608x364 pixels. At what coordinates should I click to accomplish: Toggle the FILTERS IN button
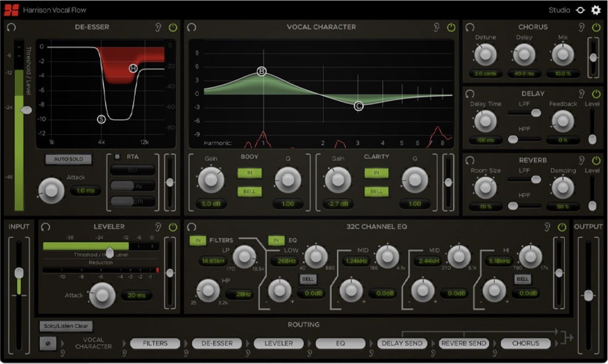(198, 240)
